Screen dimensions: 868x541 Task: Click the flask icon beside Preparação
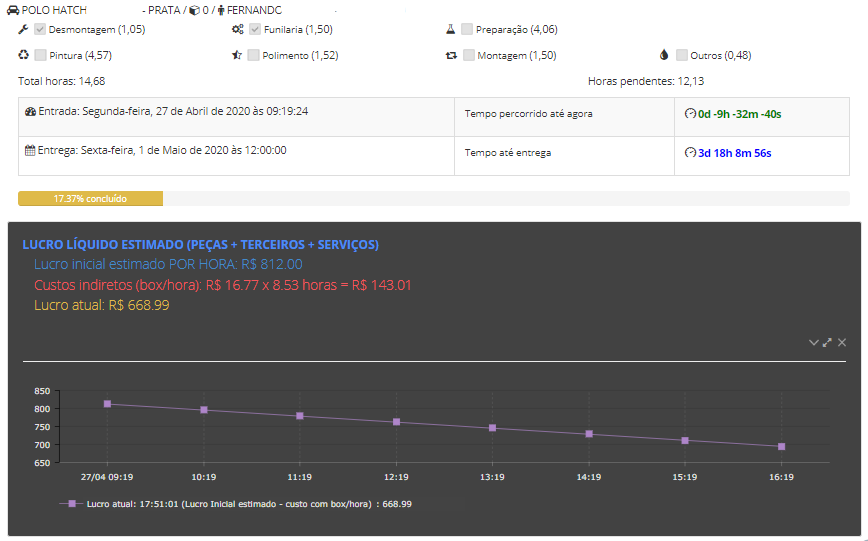[451, 30]
